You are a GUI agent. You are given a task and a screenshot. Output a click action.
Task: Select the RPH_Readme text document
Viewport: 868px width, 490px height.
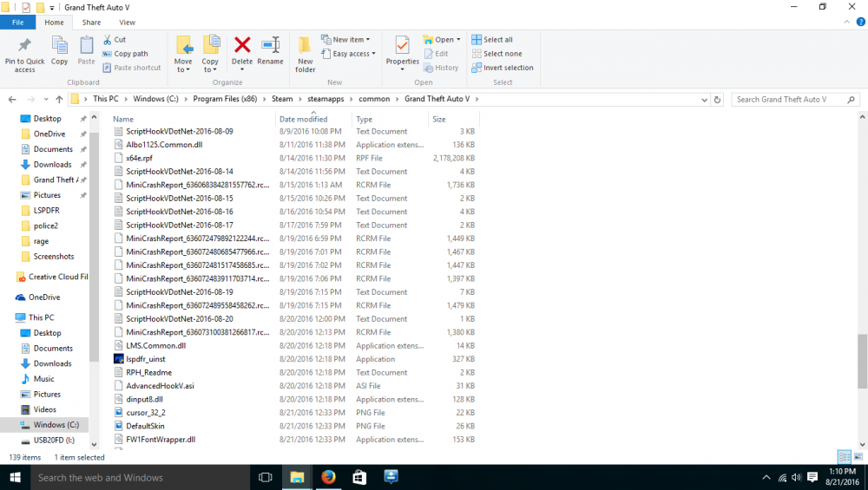coord(149,372)
